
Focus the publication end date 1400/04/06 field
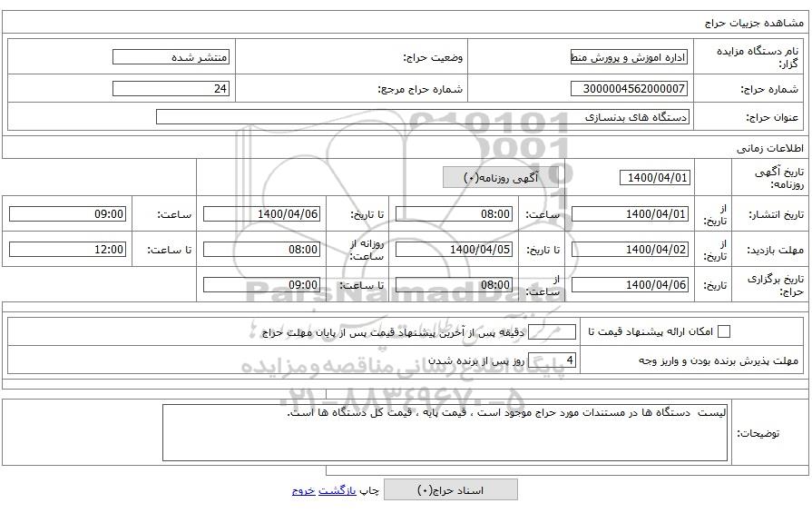coord(261,213)
